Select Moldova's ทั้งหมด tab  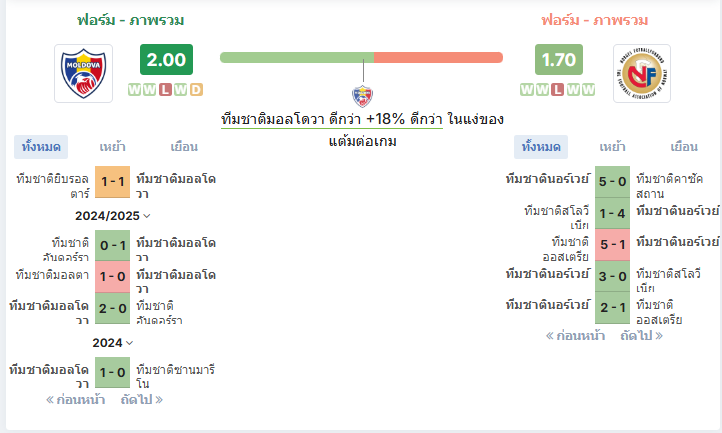click(41, 147)
